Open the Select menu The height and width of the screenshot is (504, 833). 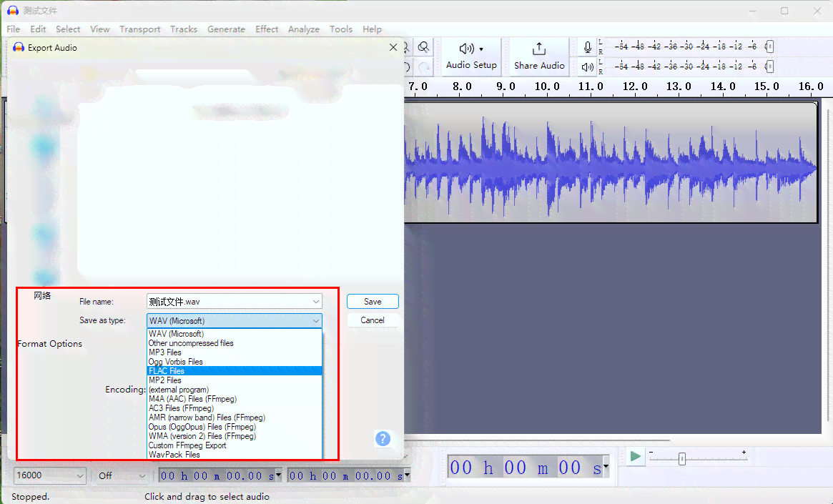tap(68, 29)
